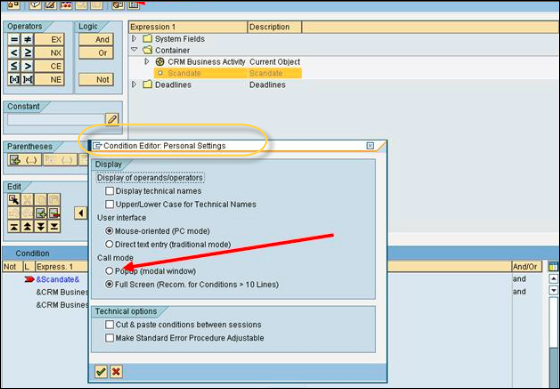
Task: Click inside the Constant input field
Action: 56,120
